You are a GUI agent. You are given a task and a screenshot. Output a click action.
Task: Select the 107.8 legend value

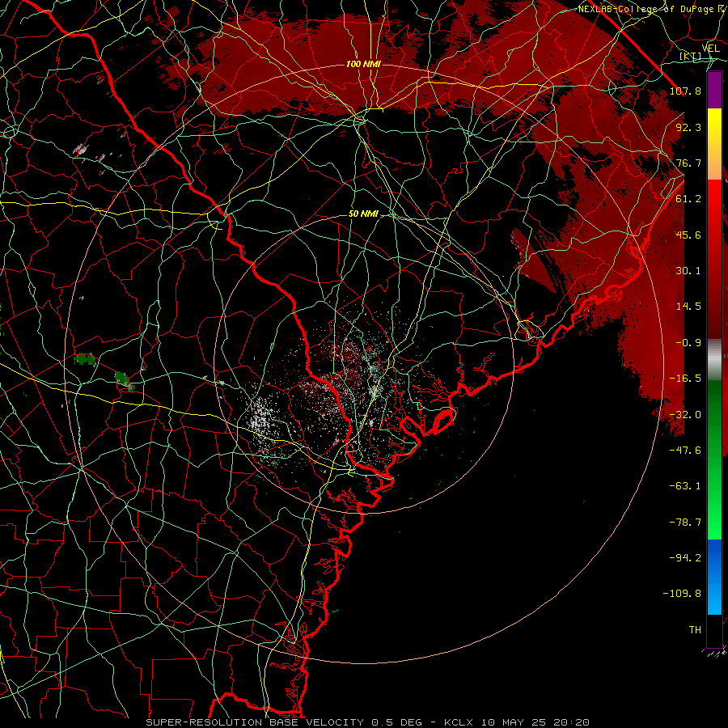click(x=685, y=91)
